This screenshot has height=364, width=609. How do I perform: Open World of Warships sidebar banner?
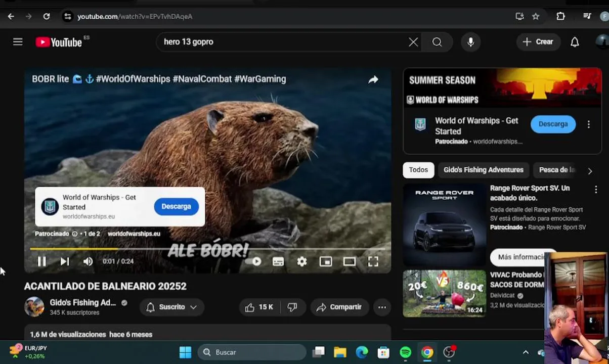tap(502, 88)
